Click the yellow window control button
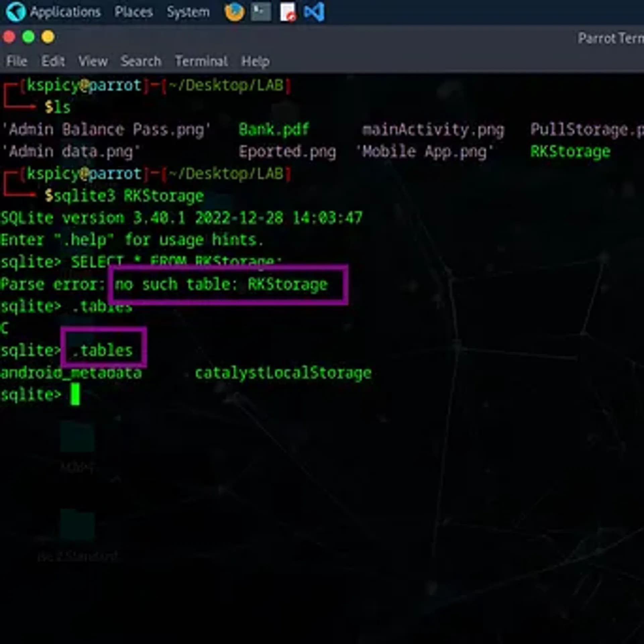 tap(48, 37)
